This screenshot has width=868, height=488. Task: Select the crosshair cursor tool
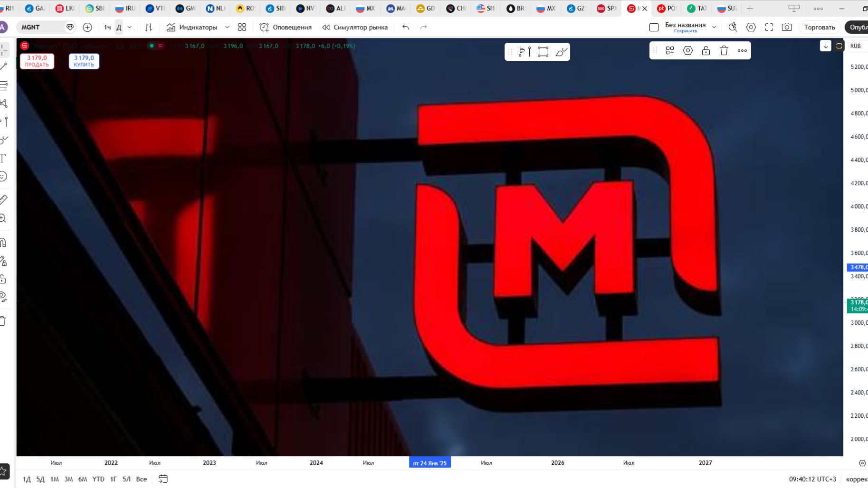[x=4, y=49]
